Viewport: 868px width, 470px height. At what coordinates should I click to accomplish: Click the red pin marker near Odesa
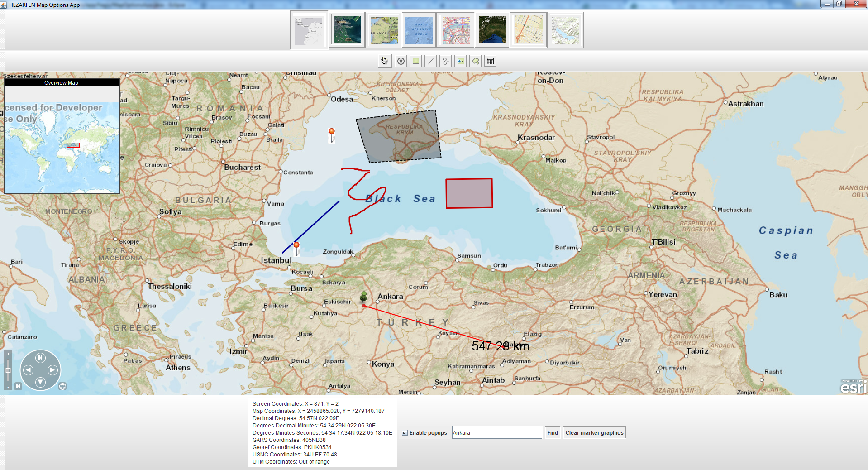coord(332,134)
